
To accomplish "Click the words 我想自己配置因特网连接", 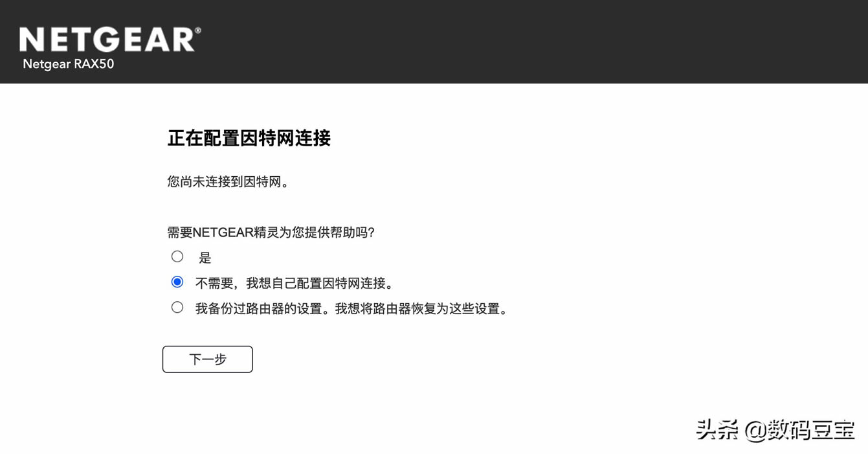I will tap(316, 284).
